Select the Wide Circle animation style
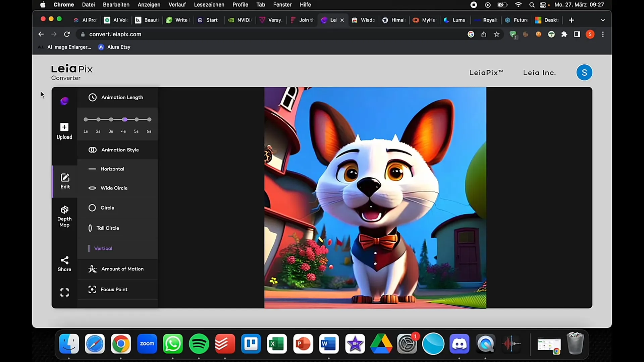 [114, 188]
